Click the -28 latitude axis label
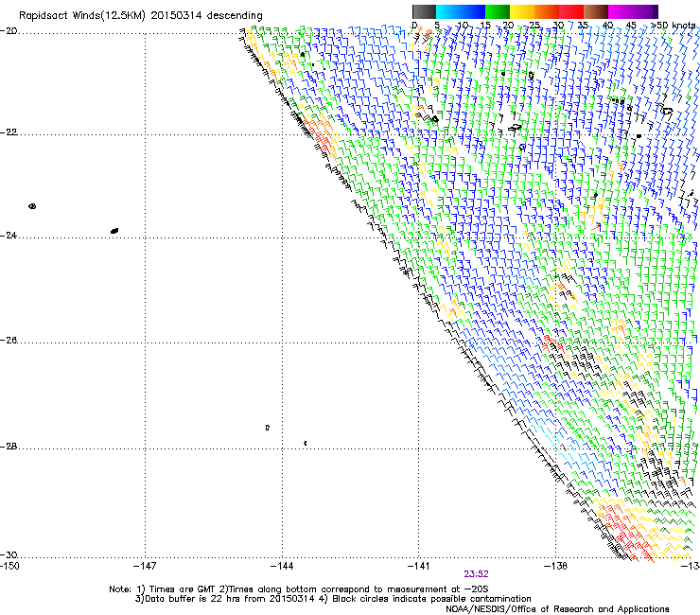This screenshot has width=700, height=615. pos(9,447)
